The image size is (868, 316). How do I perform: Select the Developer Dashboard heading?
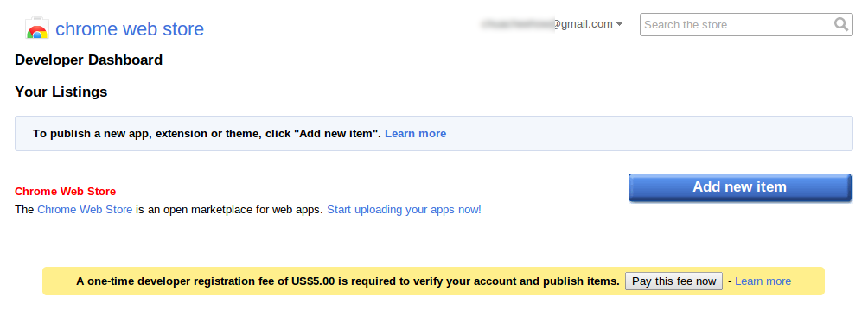coord(88,60)
